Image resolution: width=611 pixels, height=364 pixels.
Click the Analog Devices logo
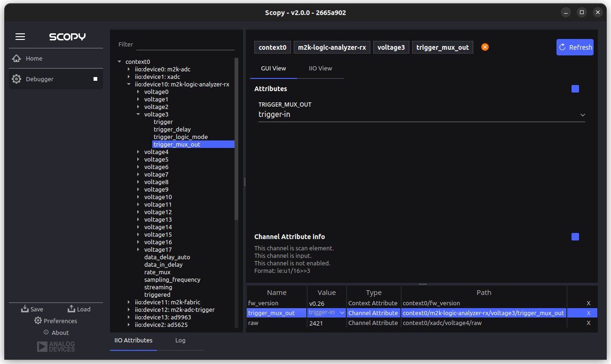[56, 347]
